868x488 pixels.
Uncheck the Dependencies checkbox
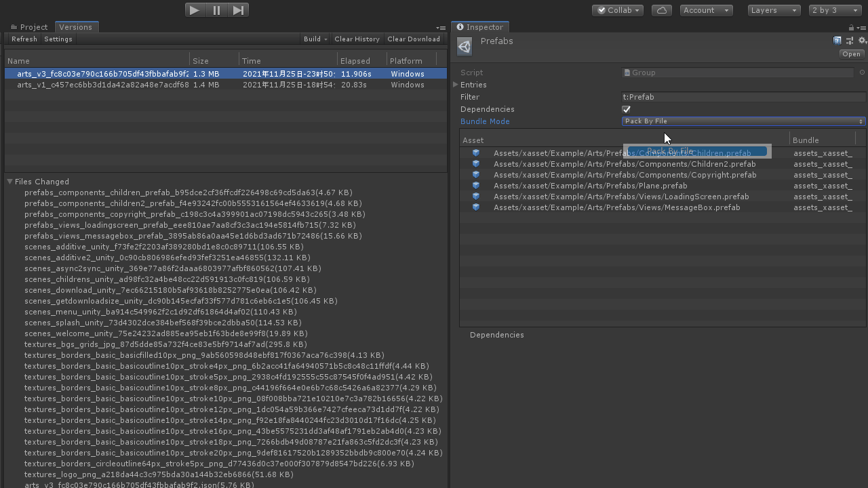point(626,109)
